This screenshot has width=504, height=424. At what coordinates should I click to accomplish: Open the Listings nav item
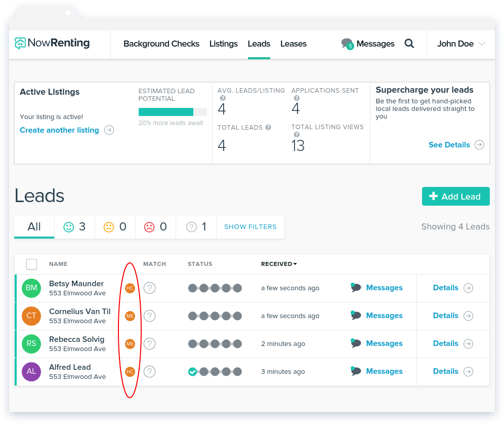[x=223, y=44]
